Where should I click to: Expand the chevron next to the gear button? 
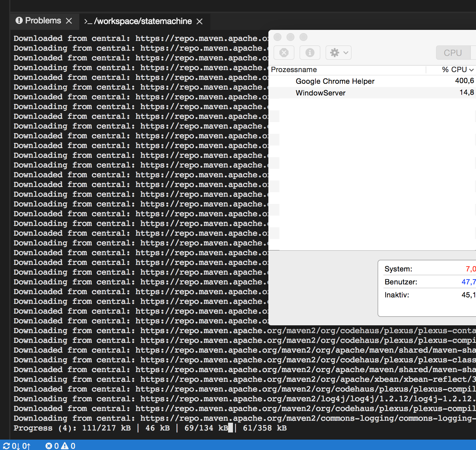pyautogui.click(x=346, y=53)
